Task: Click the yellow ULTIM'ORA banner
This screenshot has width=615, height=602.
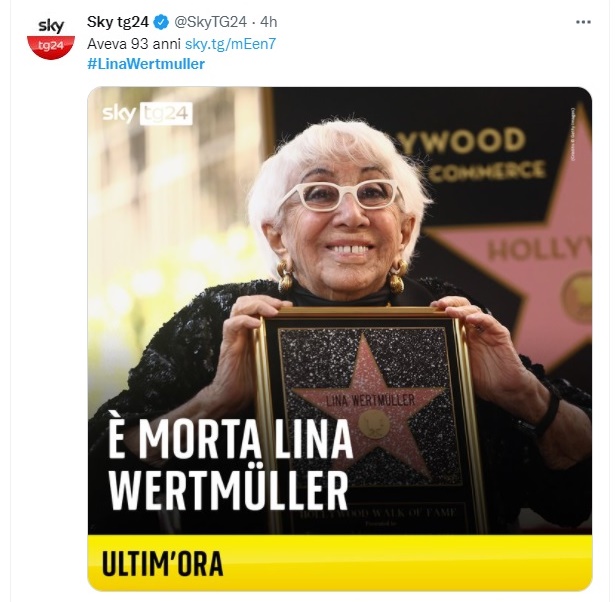Action: [x=340, y=563]
